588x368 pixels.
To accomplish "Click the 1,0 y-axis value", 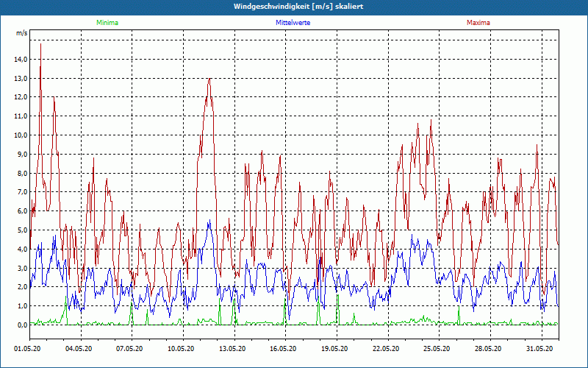I will [23, 306].
